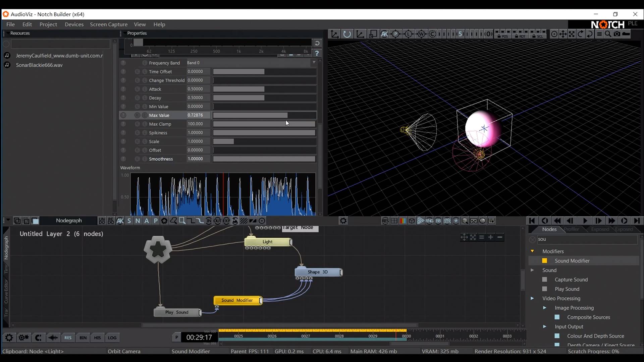Select the Play Sound node in nodegraph
This screenshot has height=362, width=644.
pos(177,312)
